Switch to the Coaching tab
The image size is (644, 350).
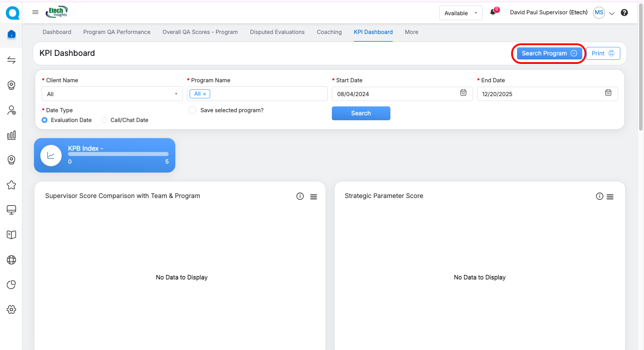tap(329, 32)
